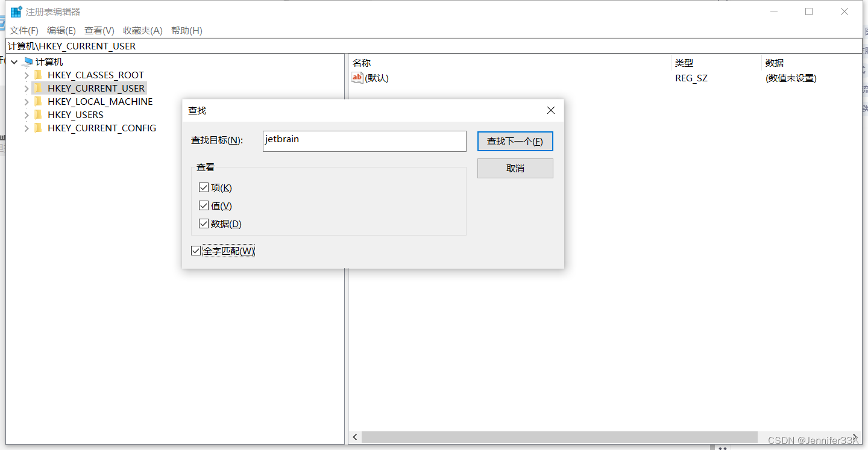Click the HKEY_CLASSES_ROOT folder icon
Screen dimensions: 868x450
[x=39, y=75]
